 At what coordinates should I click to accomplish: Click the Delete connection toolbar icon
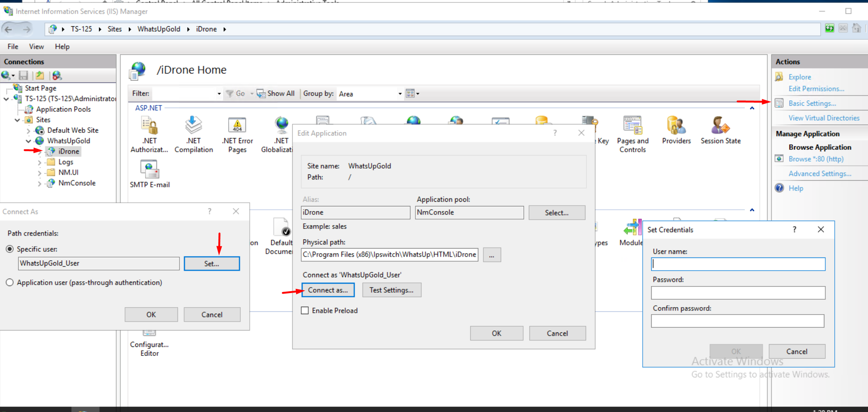point(57,75)
